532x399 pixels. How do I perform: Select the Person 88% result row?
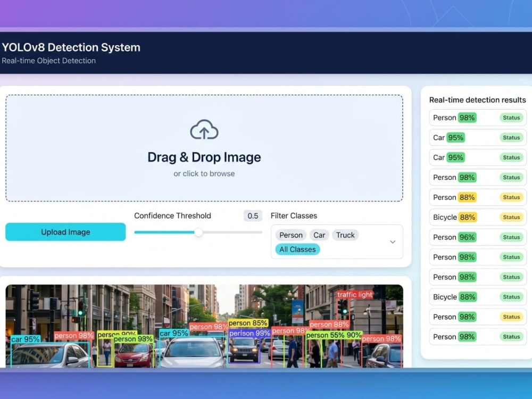pyautogui.click(x=478, y=197)
